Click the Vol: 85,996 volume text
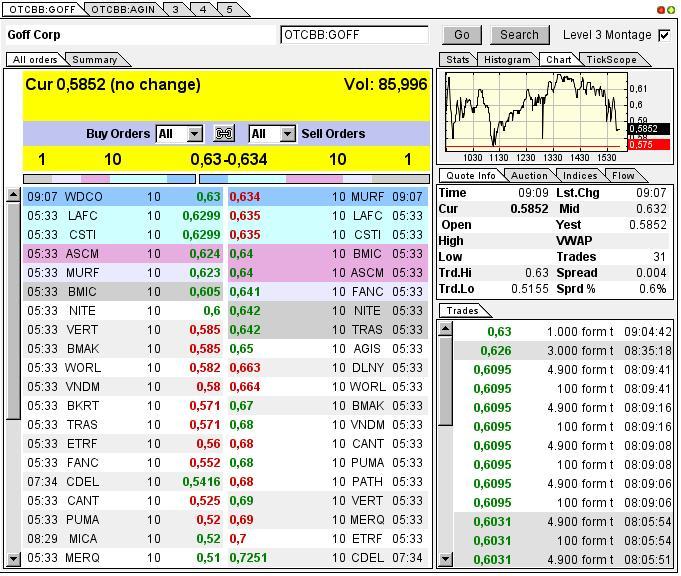The width and height of the screenshot is (681, 576). click(x=386, y=84)
